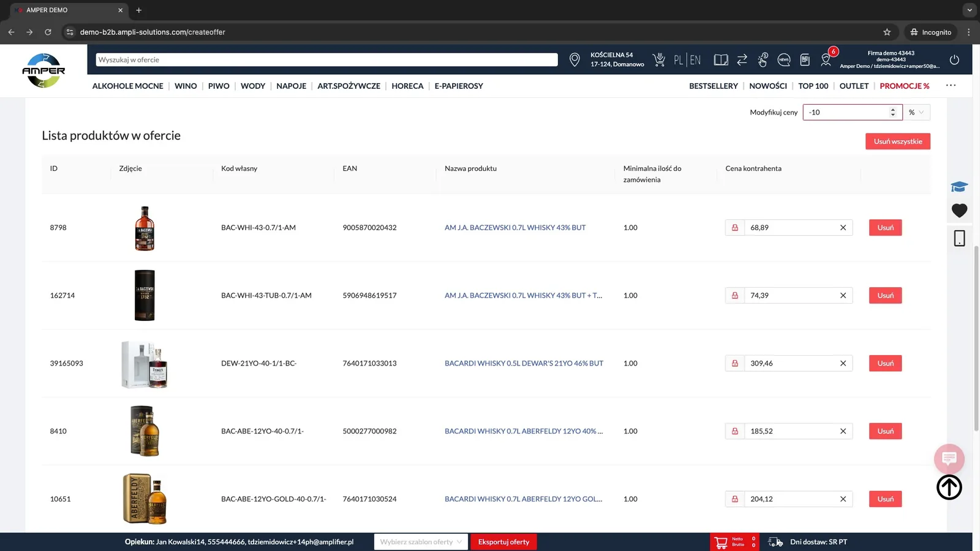Open the documents sheet icon in header
The width and height of the screenshot is (980, 551).
point(805,59)
